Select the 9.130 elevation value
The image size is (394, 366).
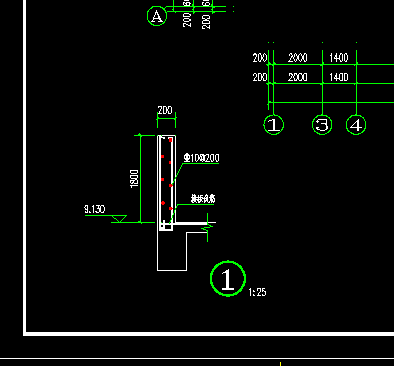(x=95, y=209)
